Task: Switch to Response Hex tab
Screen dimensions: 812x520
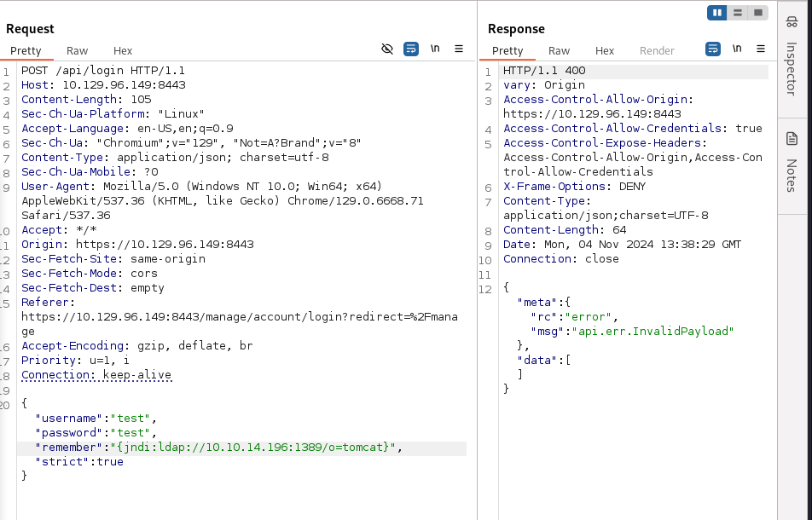Action: pyautogui.click(x=605, y=50)
